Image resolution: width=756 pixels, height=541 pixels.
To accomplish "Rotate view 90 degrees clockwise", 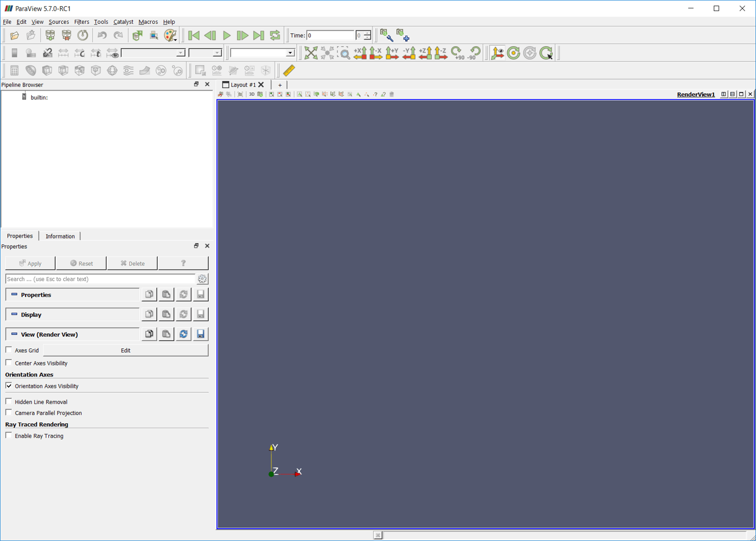I will (x=457, y=53).
